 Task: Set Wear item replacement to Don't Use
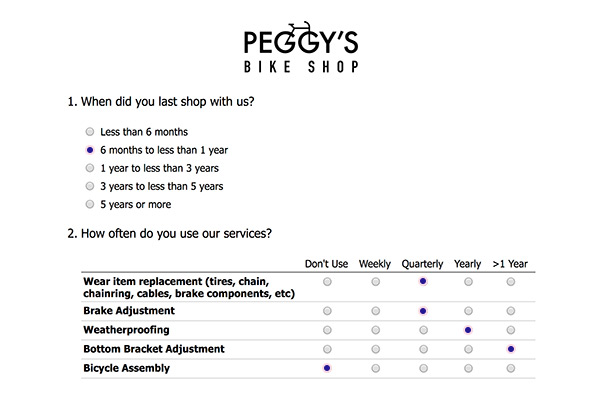[327, 283]
